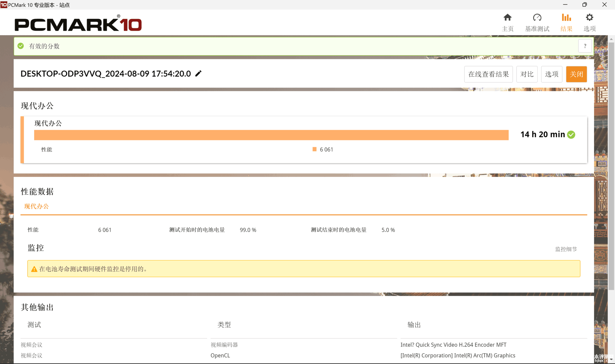Click the scrollbar up arrow
Viewport: 615px width, 364px height.
point(611,39)
